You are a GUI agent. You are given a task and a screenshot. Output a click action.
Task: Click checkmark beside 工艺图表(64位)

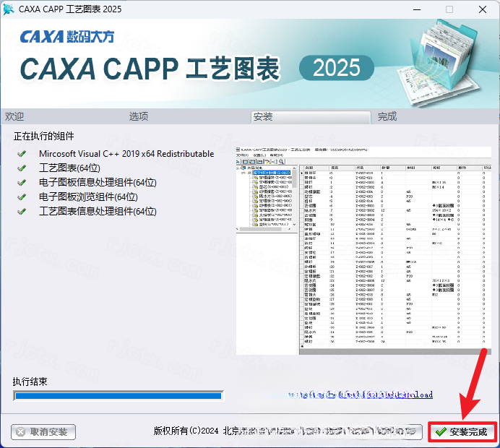pyautogui.click(x=22, y=168)
